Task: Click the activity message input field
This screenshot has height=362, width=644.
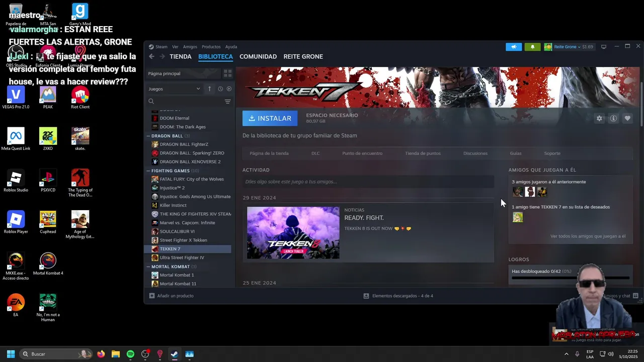Action: tap(368, 182)
